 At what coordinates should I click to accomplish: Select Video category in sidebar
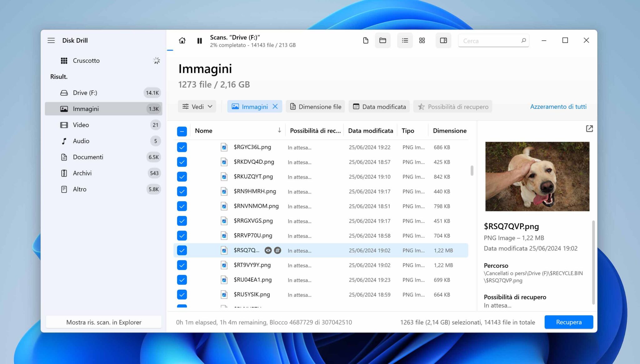coord(81,125)
